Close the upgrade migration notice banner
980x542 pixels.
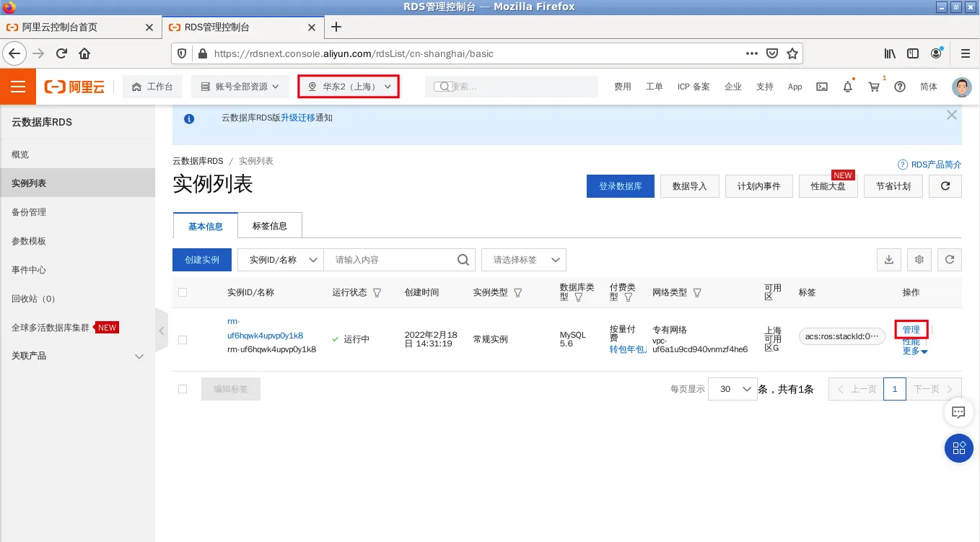952,115
